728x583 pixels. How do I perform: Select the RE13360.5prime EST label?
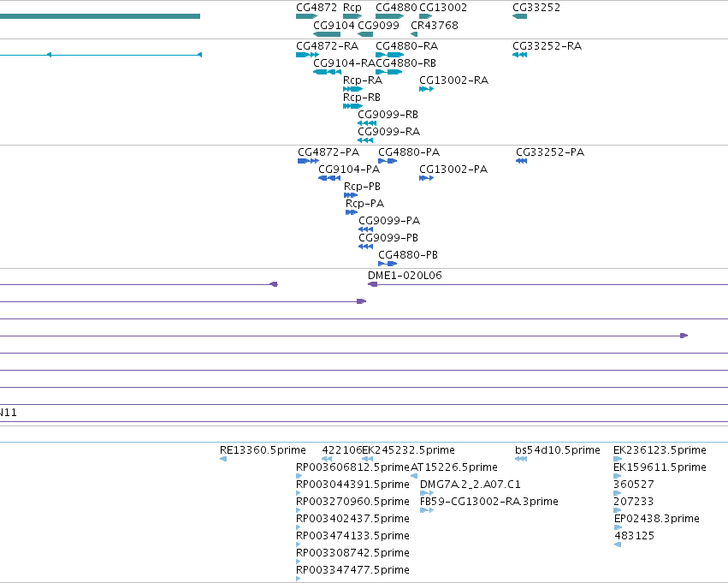coord(263,450)
